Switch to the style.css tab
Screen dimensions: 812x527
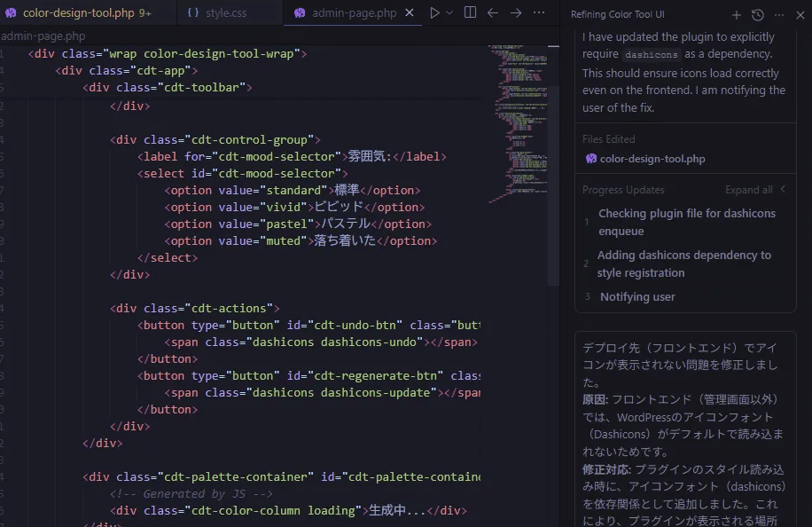pos(226,13)
